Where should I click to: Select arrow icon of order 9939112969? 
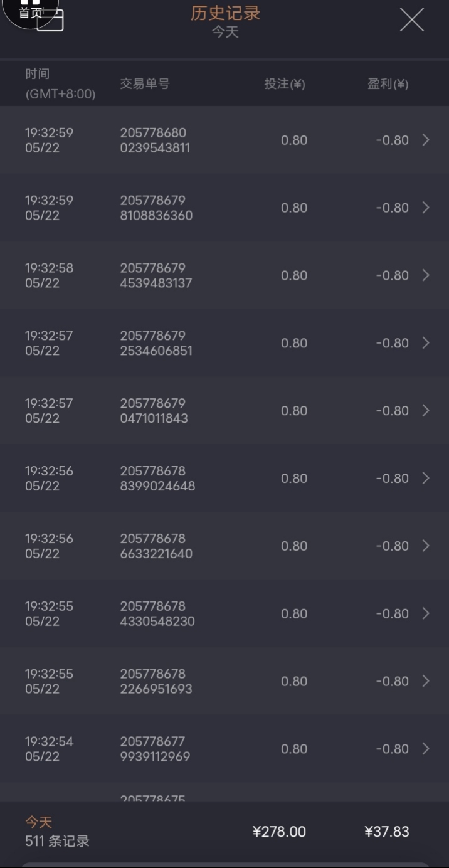[x=426, y=749]
